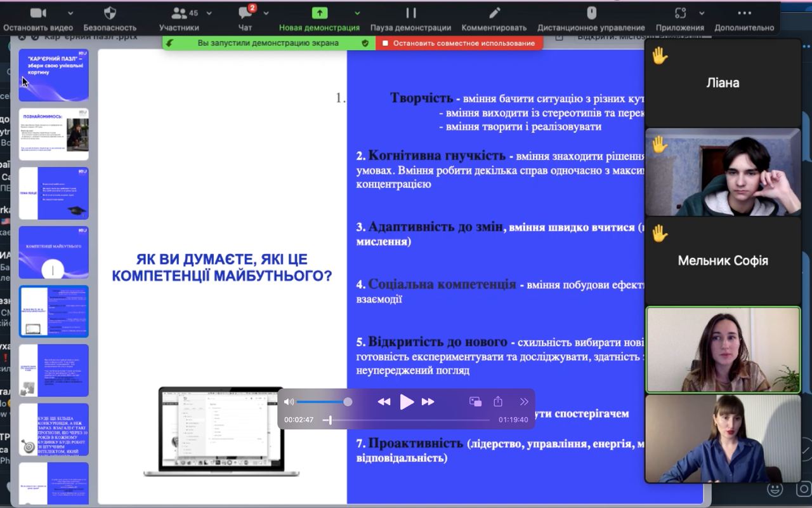Viewport: 812px width, 508px height.
Task: Expand the arrow next to Остановить видео
Action: click(x=70, y=13)
